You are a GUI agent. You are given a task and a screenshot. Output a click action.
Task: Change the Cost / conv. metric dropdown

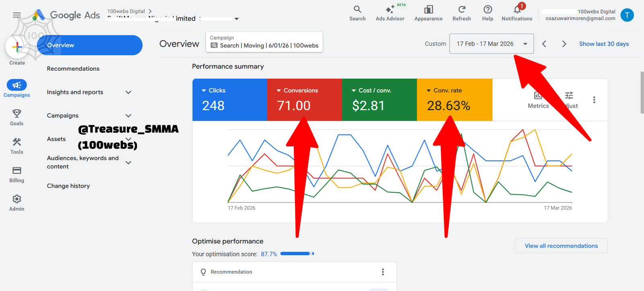pos(372,91)
